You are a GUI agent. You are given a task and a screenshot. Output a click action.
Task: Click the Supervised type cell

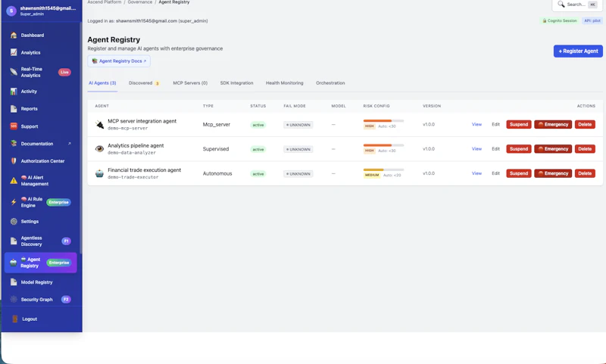tap(216, 149)
